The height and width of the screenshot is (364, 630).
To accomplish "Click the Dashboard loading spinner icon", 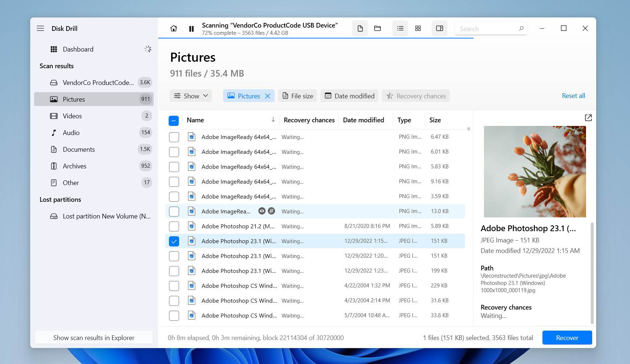I will click(x=148, y=49).
